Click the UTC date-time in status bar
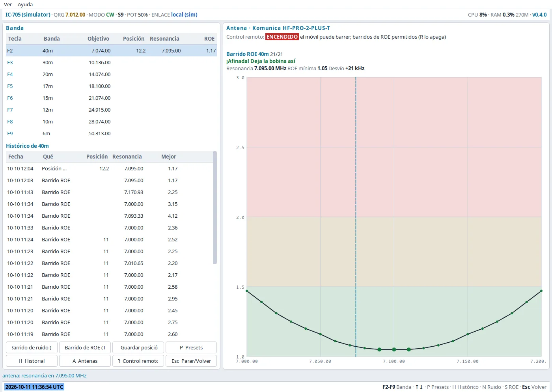 point(34,387)
